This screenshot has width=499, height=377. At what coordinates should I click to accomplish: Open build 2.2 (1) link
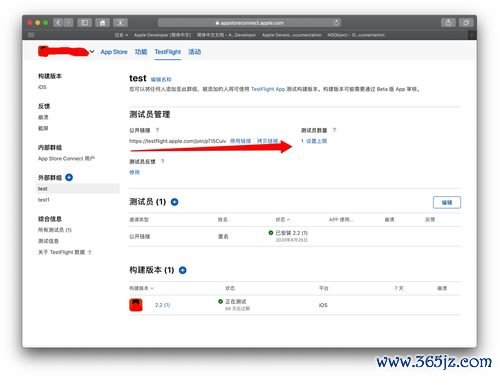[x=162, y=305]
